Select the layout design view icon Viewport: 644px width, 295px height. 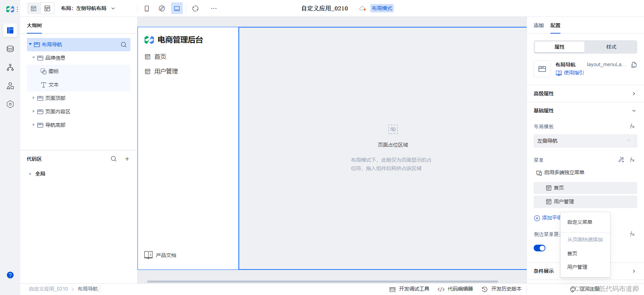47,8
